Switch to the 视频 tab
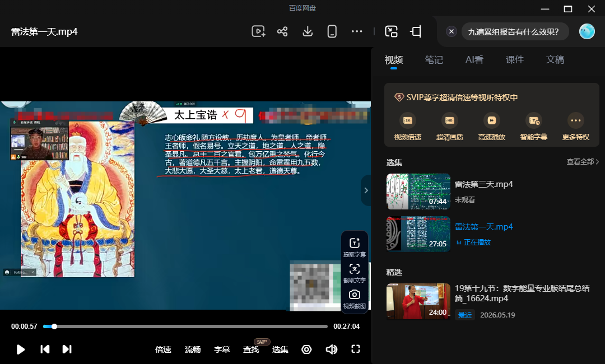 pos(394,60)
